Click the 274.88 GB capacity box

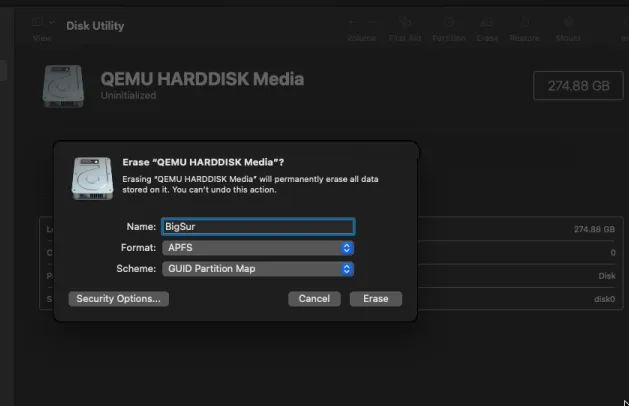(x=578, y=85)
